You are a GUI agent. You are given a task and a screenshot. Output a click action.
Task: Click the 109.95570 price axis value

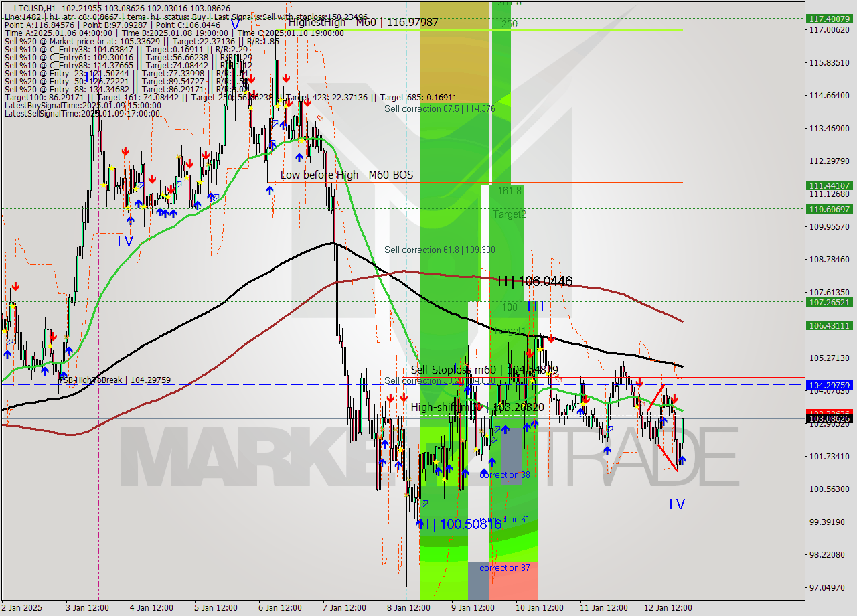coord(830,226)
